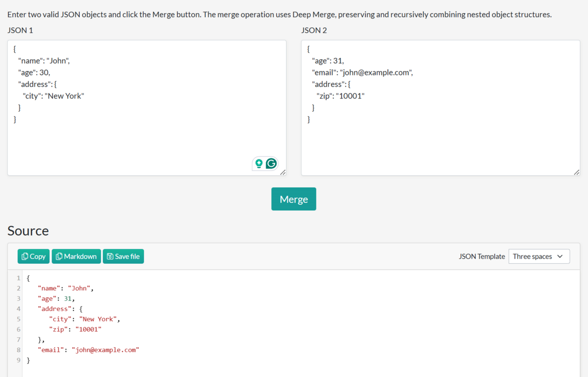Click the Merge button
Screen dimensions: 588x377
click(293, 199)
